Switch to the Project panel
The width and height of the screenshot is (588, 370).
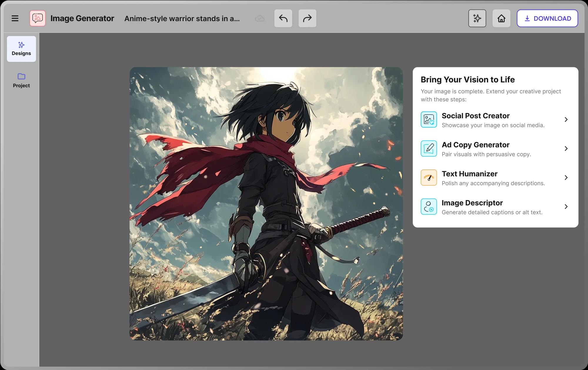[x=21, y=80]
